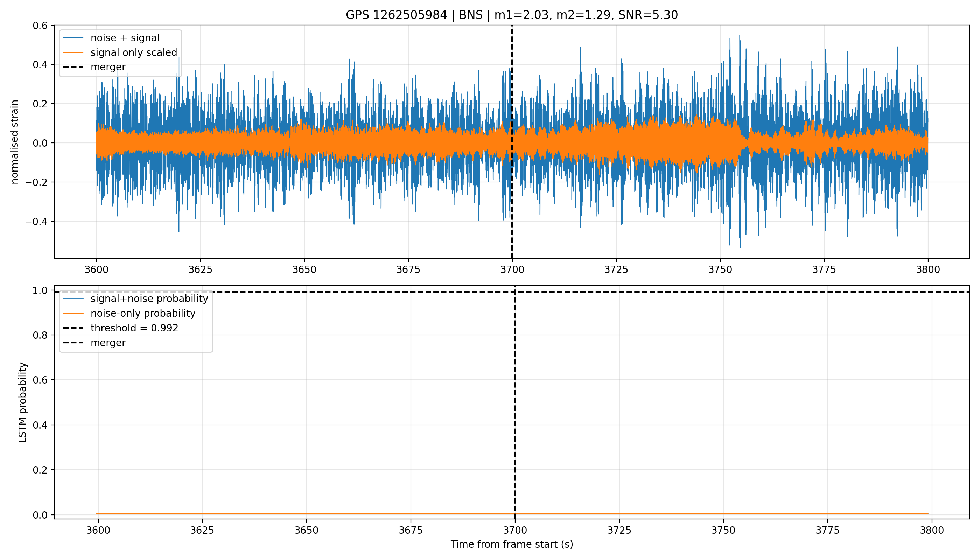Click the plot title GPS 1262505984
The width and height of the screenshot is (980, 560).
pyautogui.click(x=396, y=15)
